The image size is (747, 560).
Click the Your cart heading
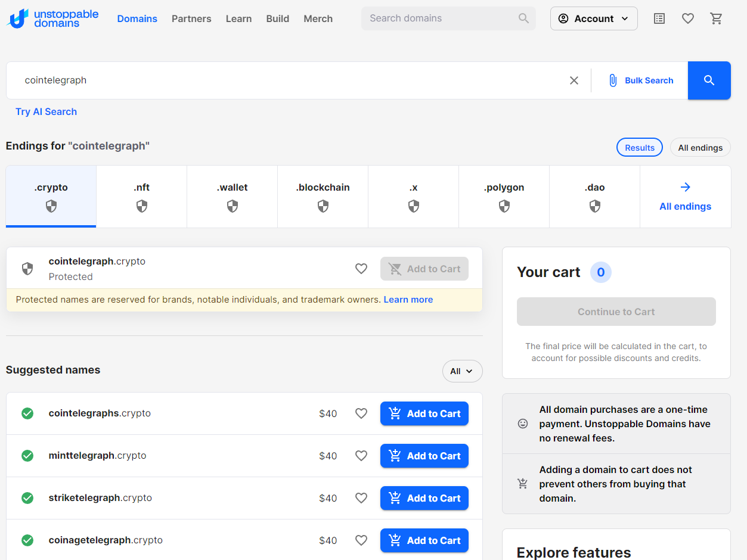click(x=548, y=272)
